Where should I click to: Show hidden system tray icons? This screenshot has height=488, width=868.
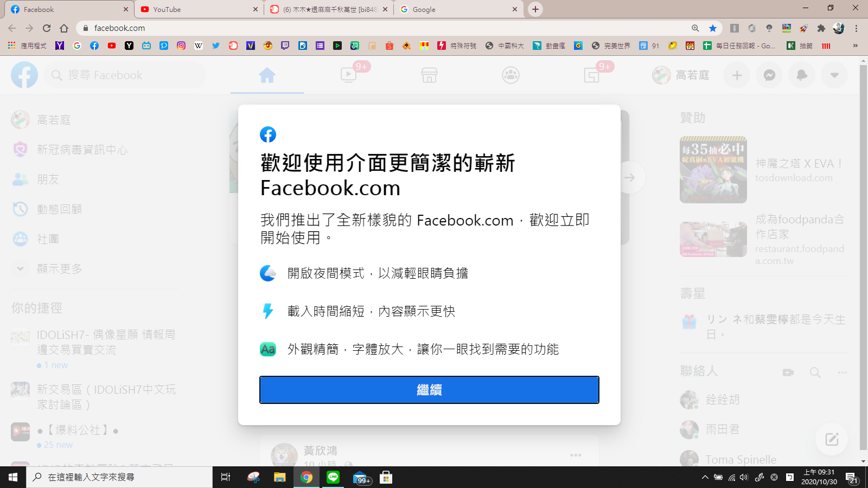pyautogui.click(x=705, y=477)
